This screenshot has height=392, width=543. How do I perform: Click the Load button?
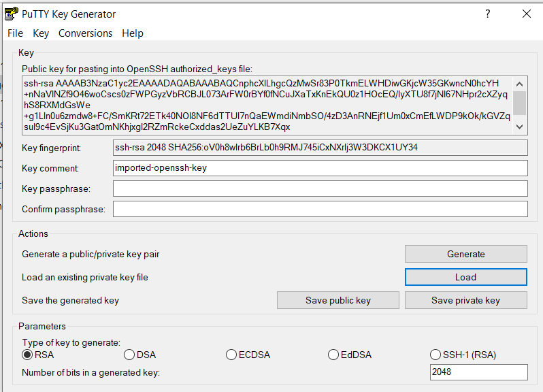(x=466, y=277)
